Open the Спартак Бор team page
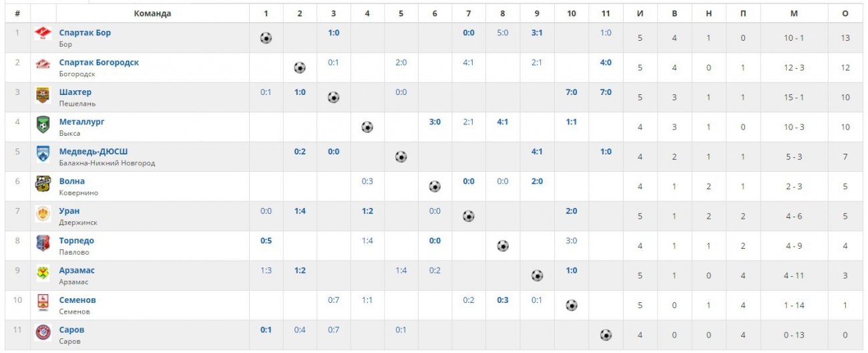 point(85,33)
